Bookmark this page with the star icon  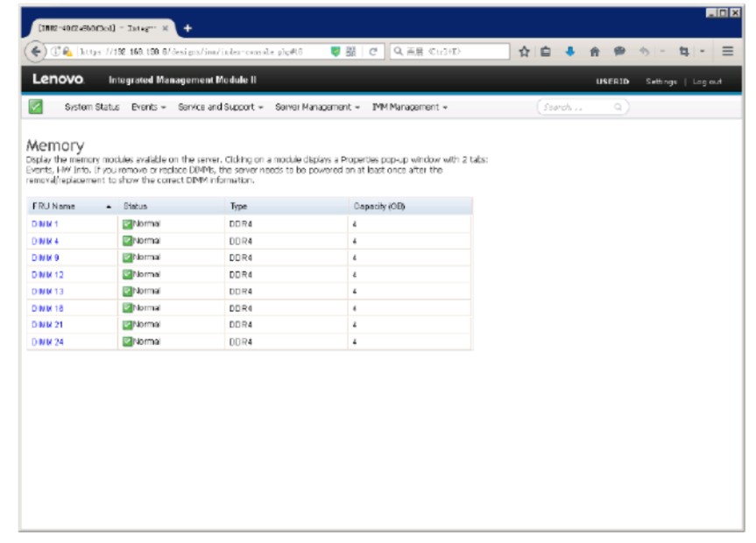(x=524, y=52)
